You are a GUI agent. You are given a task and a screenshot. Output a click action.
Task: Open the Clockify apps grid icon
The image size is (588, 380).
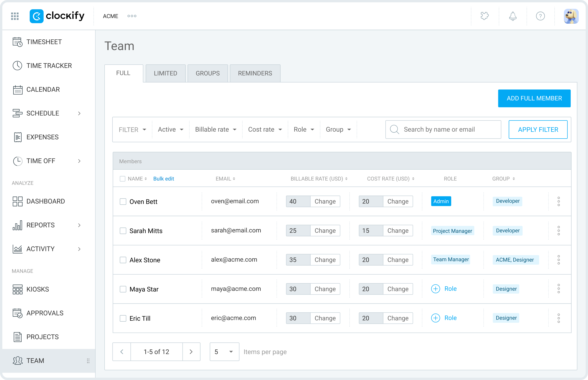click(x=15, y=16)
